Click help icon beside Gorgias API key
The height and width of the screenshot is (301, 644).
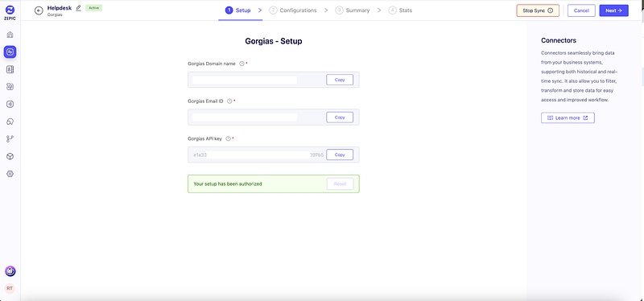[x=228, y=138]
